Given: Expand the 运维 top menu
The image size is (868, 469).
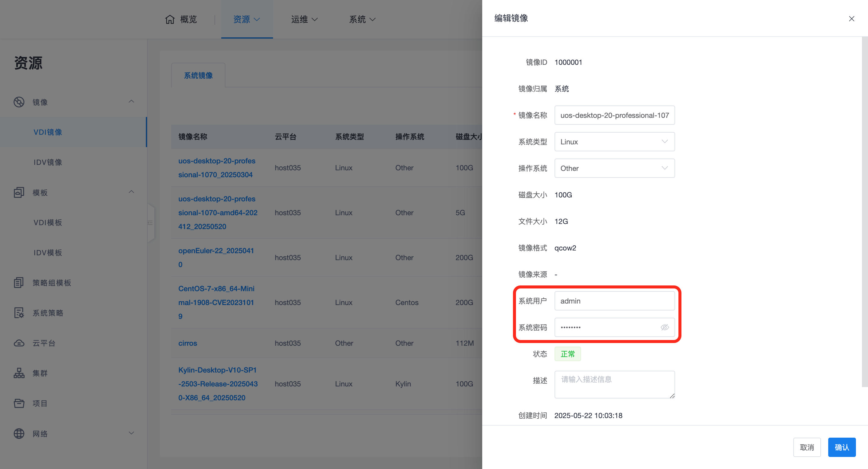Looking at the screenshot, I should click(305, 19).
